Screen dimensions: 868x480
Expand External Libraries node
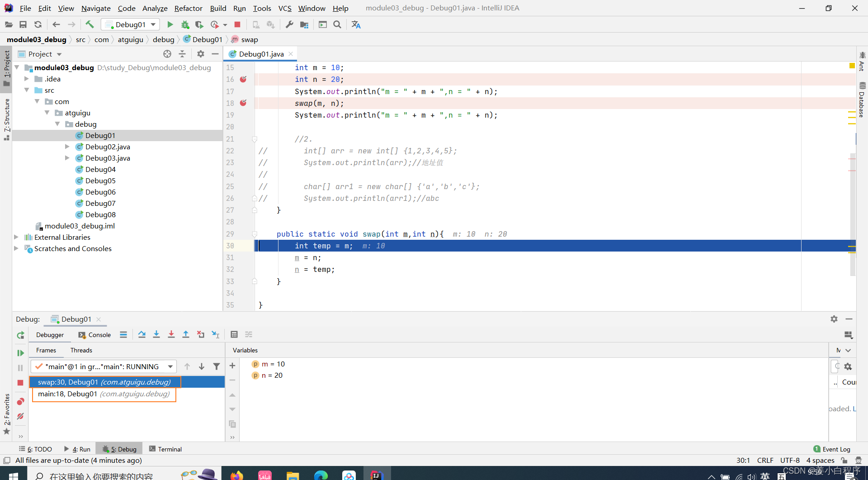[x=16, y=237]
